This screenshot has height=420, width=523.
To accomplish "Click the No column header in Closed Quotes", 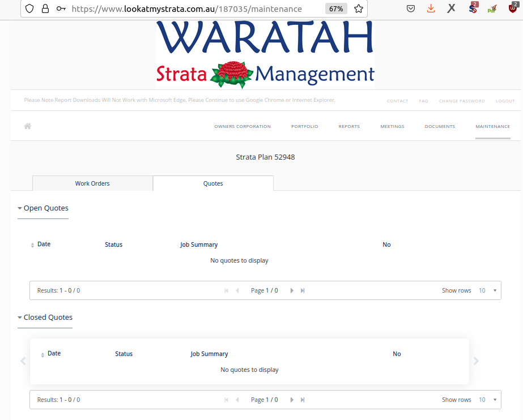I will pos(397,354).
